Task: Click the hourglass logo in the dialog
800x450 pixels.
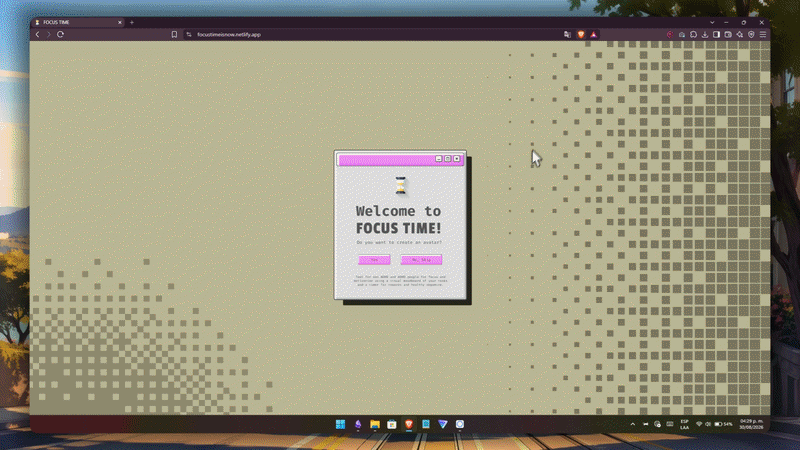Action: [x=401, y=185]
